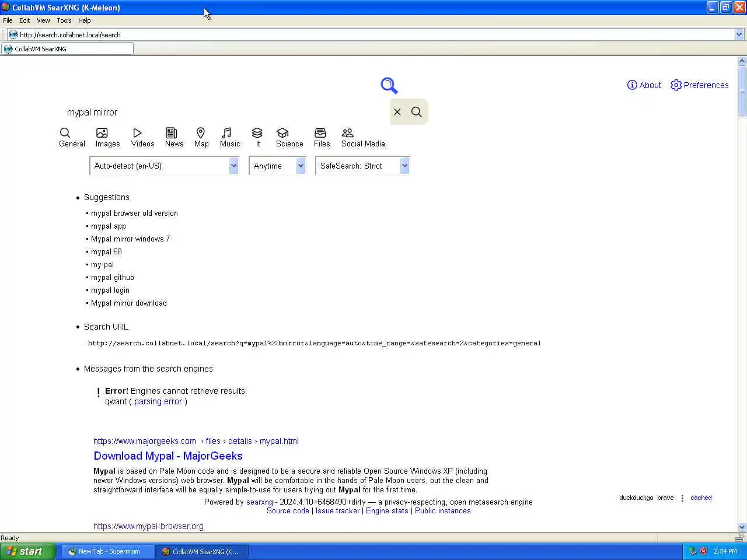This screenshot has width=747, height=560.
Task: Click suggestion Mypal mirror download
Action: [129, 303]
